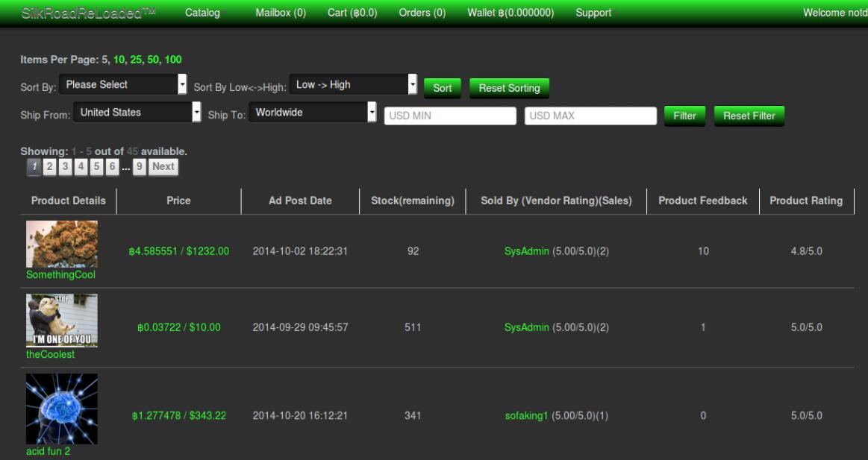Screen dimensions: 868x460
Task: Click stock value 92
Action: 413,251
